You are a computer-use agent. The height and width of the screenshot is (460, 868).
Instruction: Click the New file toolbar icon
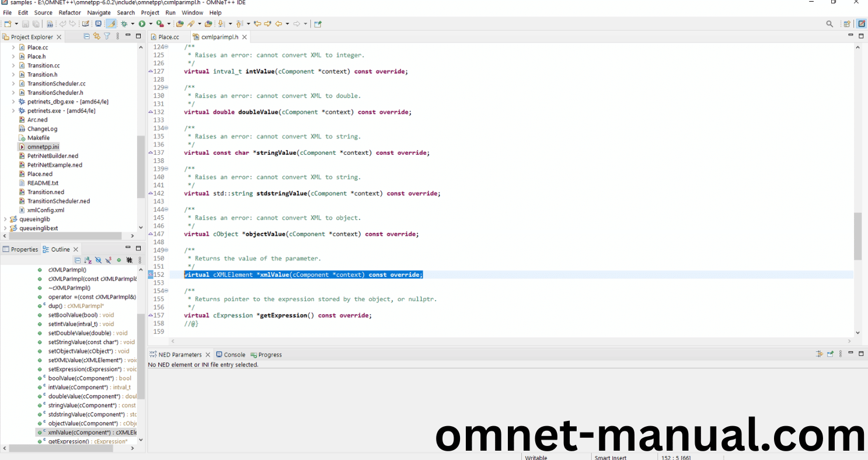click(x=7, y=24)
